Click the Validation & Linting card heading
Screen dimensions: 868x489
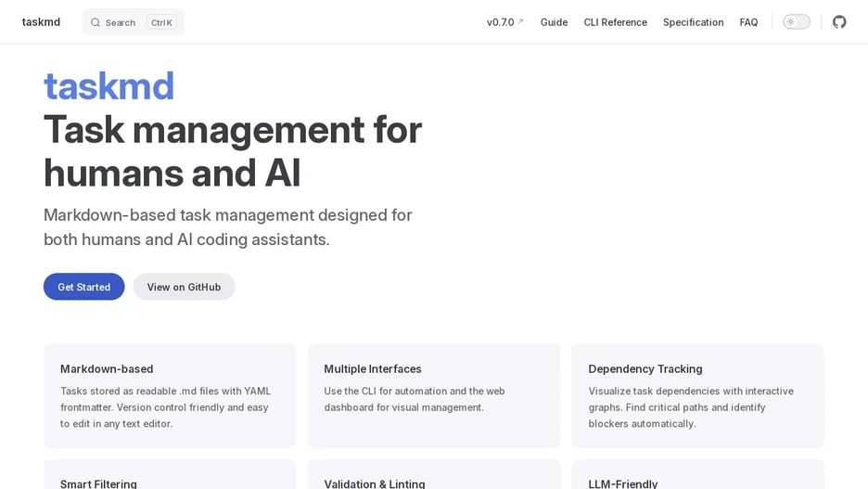pyautogui.click(x=375, y=483)
